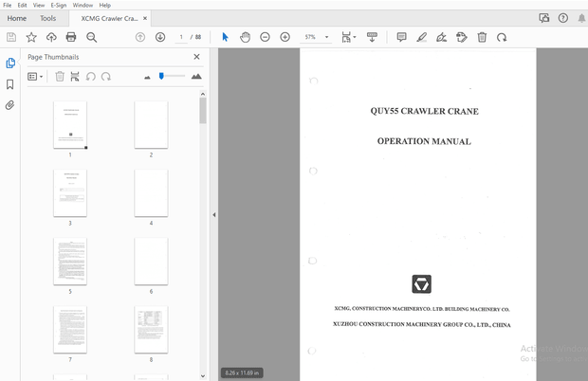Zoom in with plus icon
The image size is (588, 381).
[x=285, y=37]
